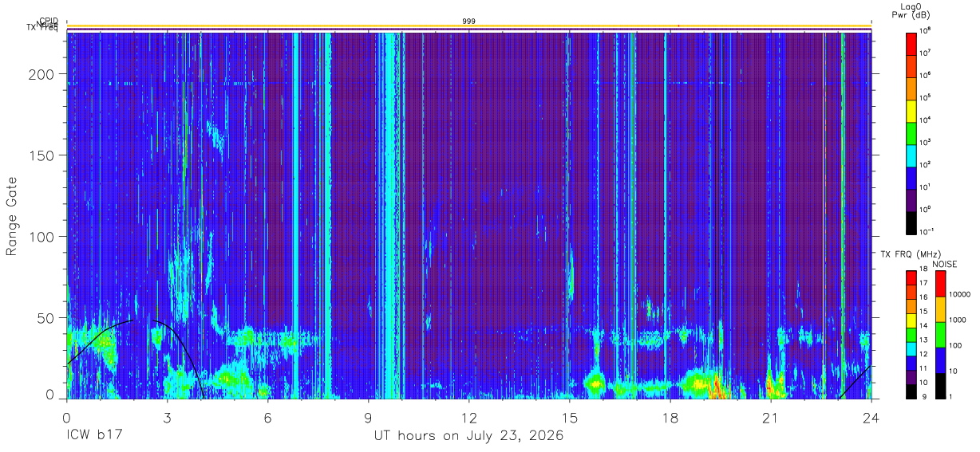Click the 10000 label on NOISE legend
Screen dimensions: 980x452
point(960,294)
